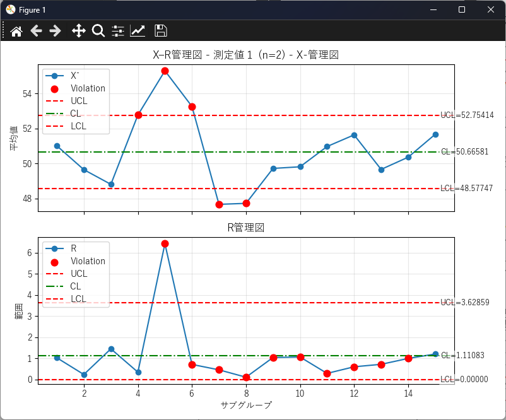Click the highest red point on X chart
Image resolution: width=506 pixels, height=420 pixels.
coord(165,71)
